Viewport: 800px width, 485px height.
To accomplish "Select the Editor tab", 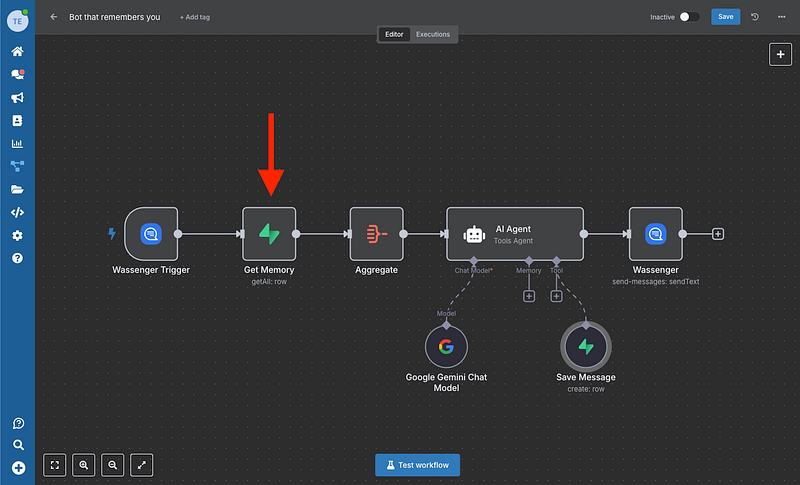I will tap(394, 34).
